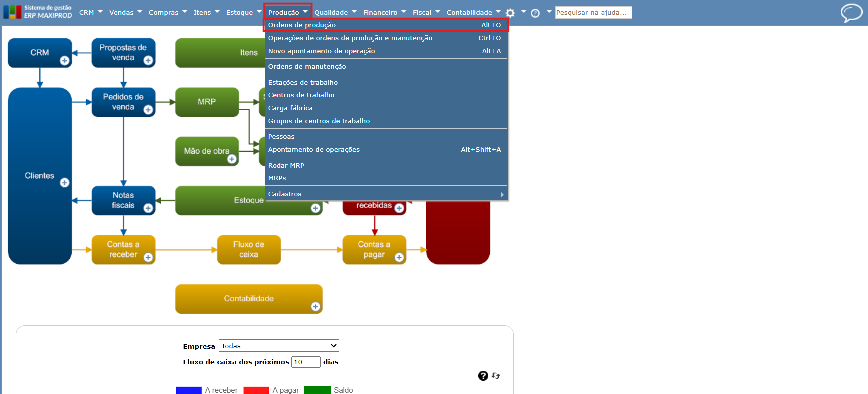Image resolution: width=868 pixels, height=394 pixels.
Task: Open the Fluxo de caixa box
Action: [x=249, y=249]
